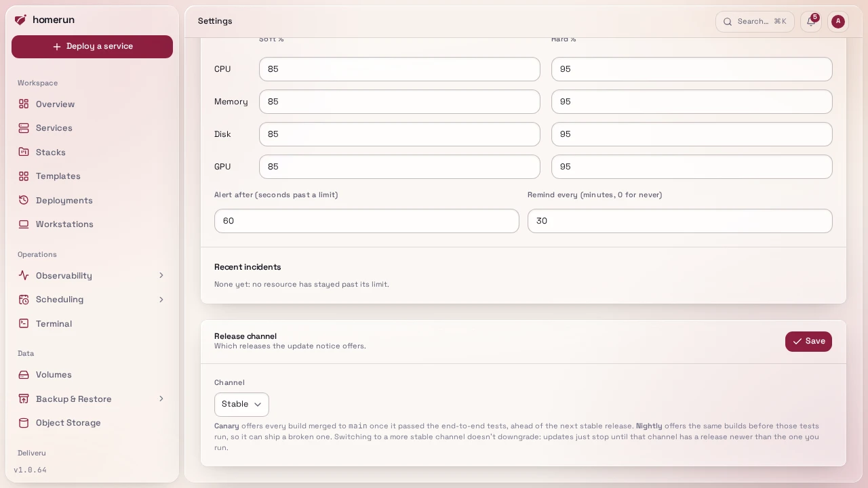868x488 pixels.
Task: Click the Scheduling calendar icon
Action: 24,300
